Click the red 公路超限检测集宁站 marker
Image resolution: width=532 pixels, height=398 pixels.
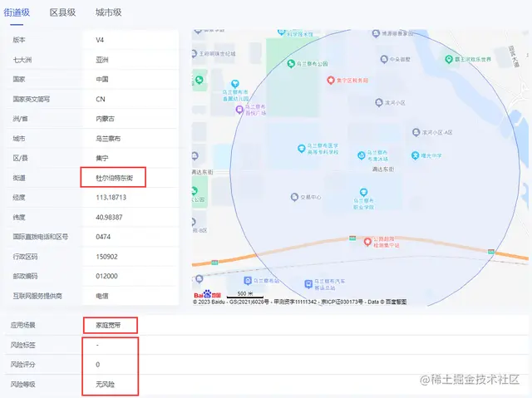pos(367,242)
